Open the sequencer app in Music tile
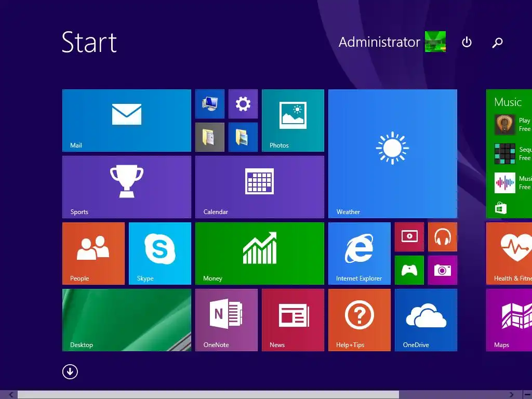Screen dimensions: 532x399 point(505,154)
